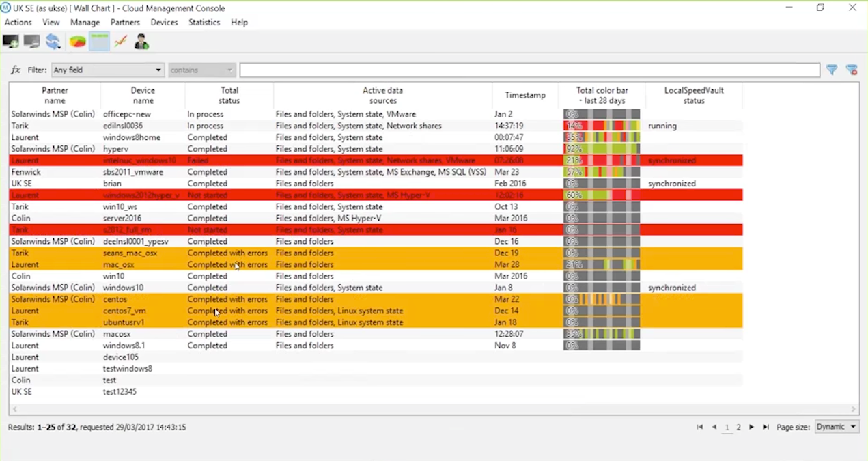This screenshot has width=868, height=461.
Task: Open the Help menu
Action: pos(239,23)
